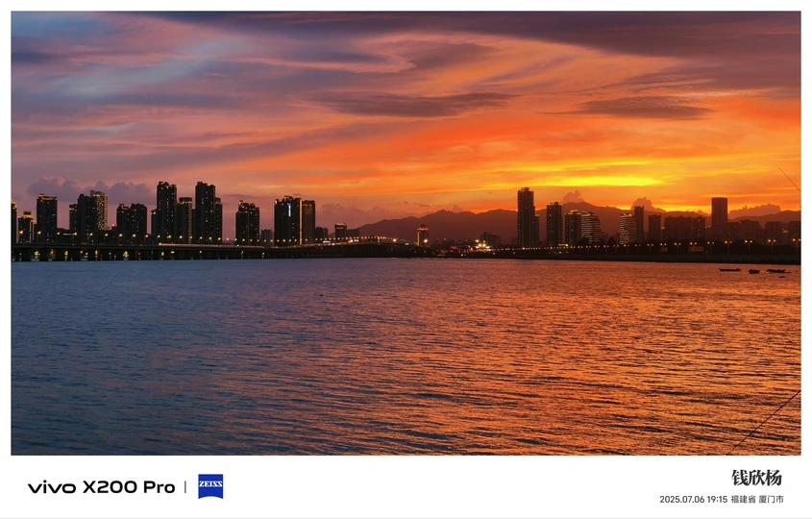The image size is (812, 519).
Task: Click the pair of tall twin towers on left
Action: [x=188, y=213]
